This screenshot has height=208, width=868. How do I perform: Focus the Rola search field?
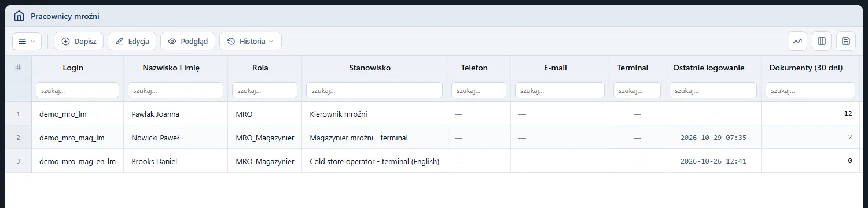pos(264,90)
